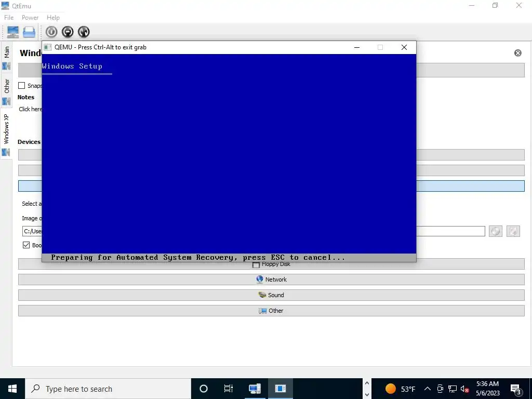The width and height of the screenshot is (532, 399).
Task: Click the QEMU window title bar icon
Action: click(48, 47)
